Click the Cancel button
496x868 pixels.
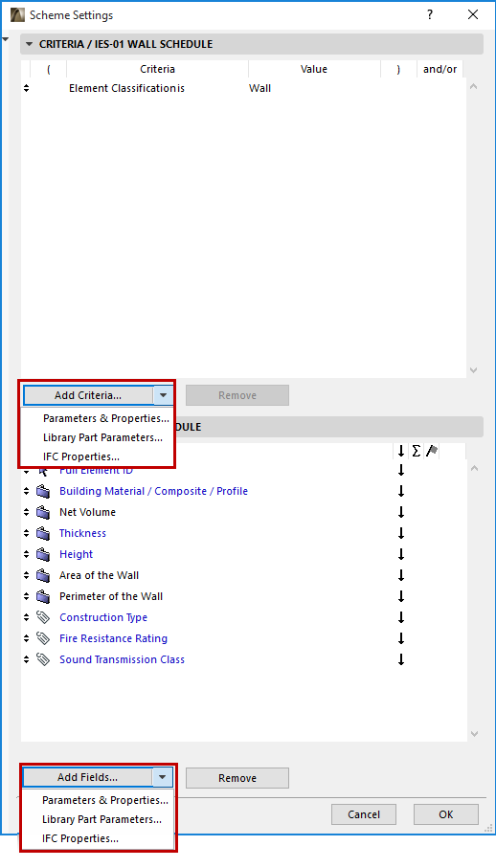[x=364, y=814]
